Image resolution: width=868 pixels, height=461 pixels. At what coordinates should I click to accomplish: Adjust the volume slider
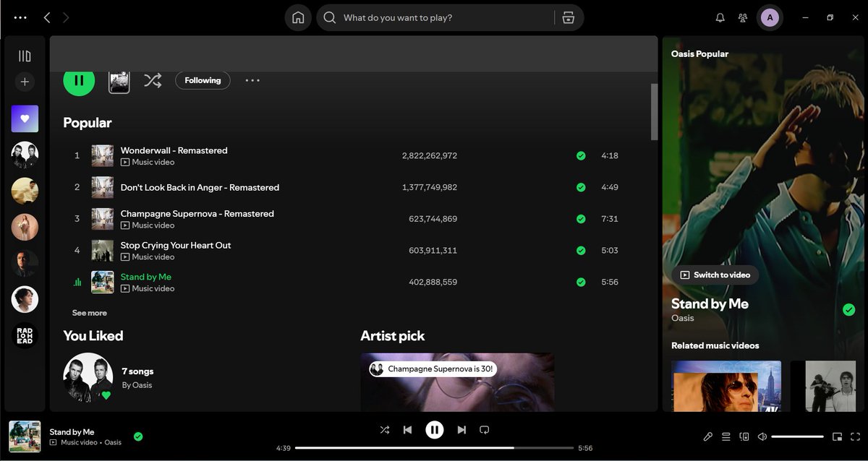pos(797,436)
